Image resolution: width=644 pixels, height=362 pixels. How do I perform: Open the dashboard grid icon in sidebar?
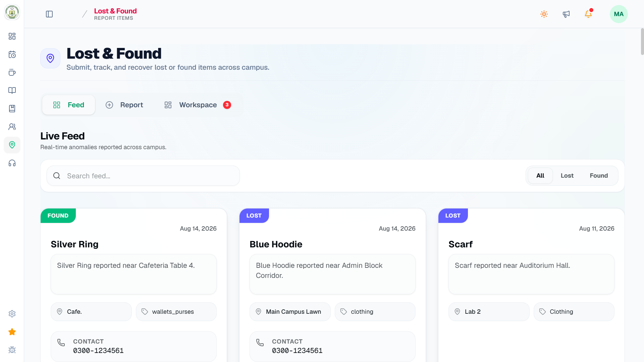coord(12,36)
